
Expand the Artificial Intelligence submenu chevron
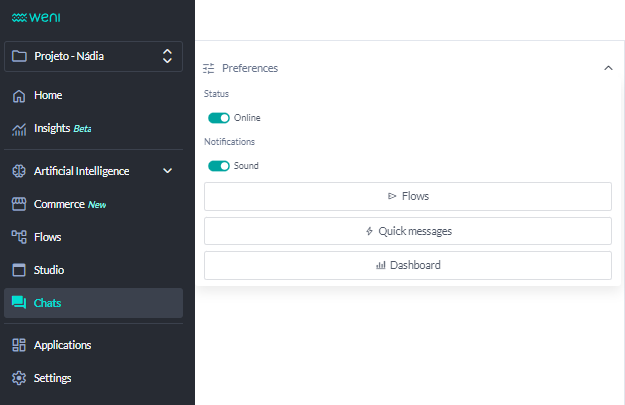pos(168,171)
